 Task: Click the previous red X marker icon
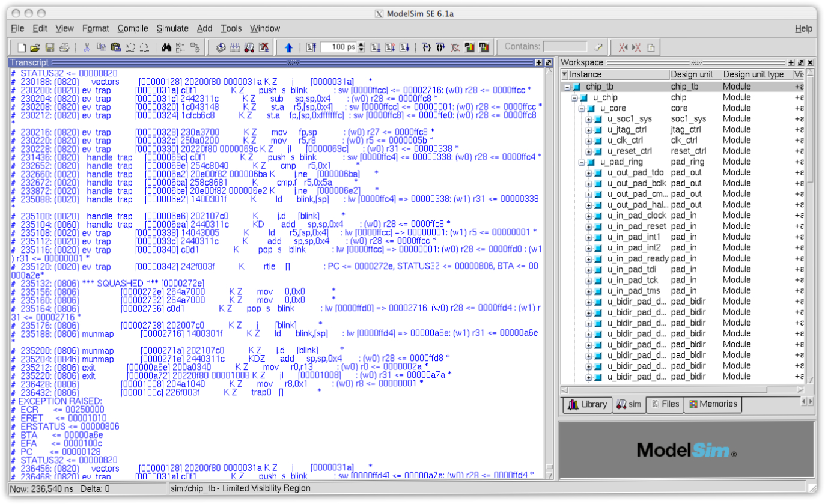tap(623, 47)
